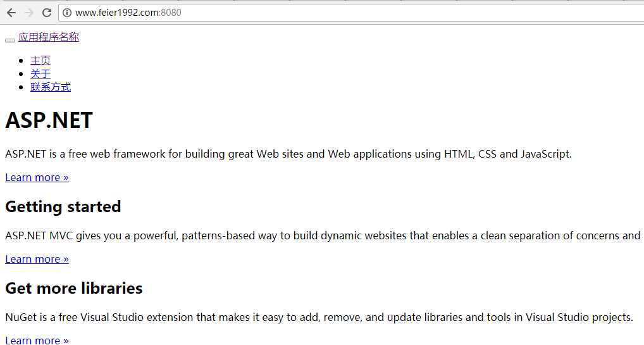Screen dimensions: 644x345
Task: Click the Get more libraries heading
Action: [x=74, y=288]
